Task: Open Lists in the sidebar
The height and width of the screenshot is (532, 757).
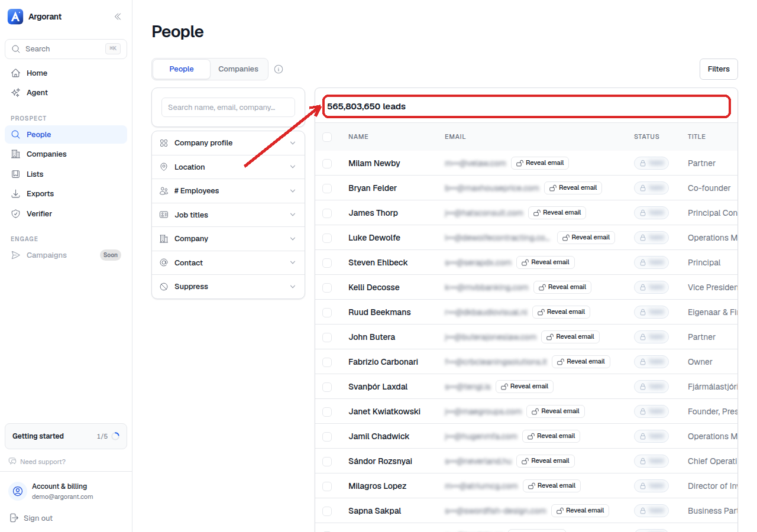Action: point(66,174)
